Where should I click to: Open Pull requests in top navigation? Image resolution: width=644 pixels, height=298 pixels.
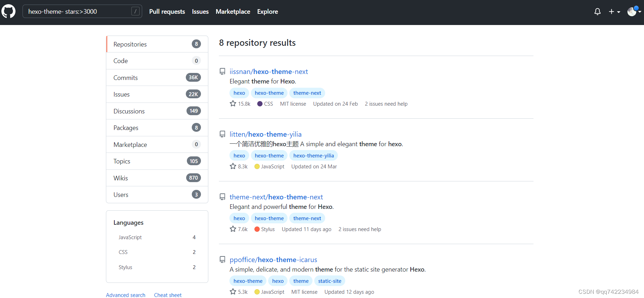[x=167, y=12]
